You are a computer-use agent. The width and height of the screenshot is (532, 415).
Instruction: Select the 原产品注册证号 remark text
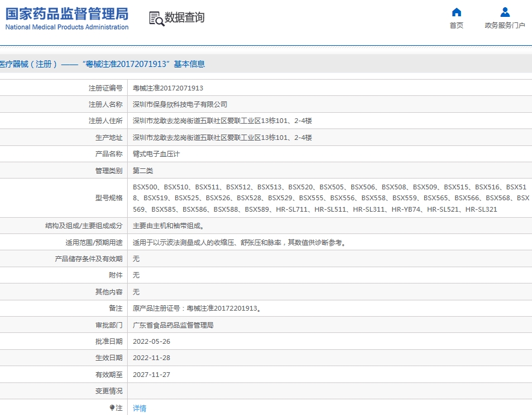click(x=197, y=308)
